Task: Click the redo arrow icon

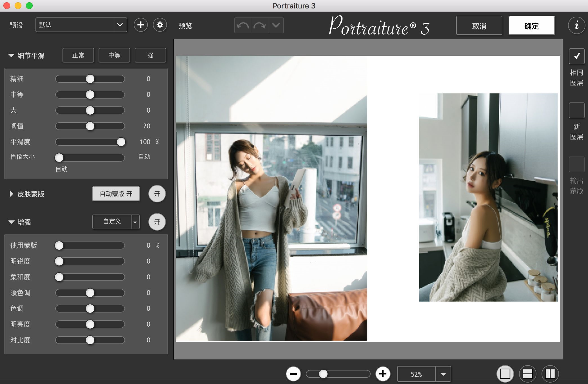Action: pos(260,26)
